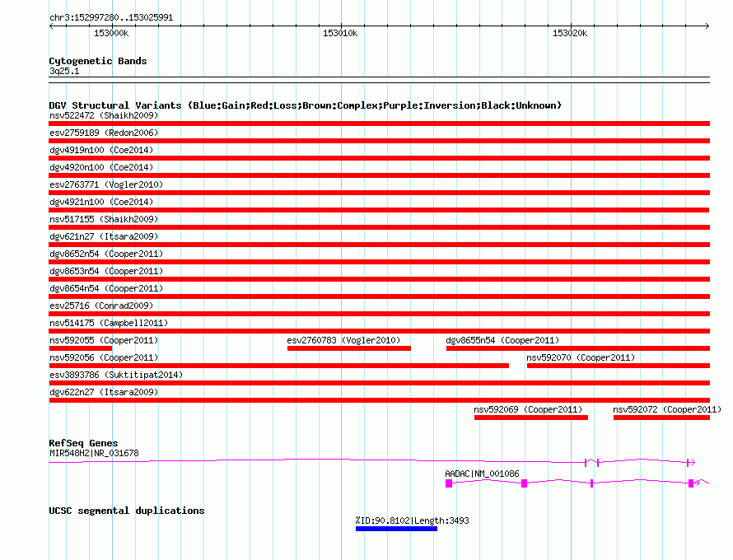Click the red bar under dgv622n27
This screenshot has height=560, width=733.
point(380,400)
